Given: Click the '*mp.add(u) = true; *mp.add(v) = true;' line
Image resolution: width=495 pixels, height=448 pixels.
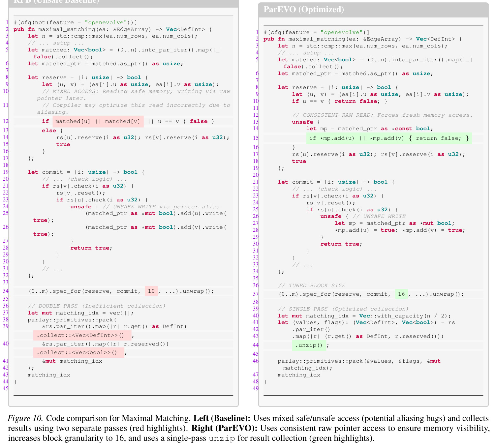Looking at the screenshot, I should click(x=400, y=230).
